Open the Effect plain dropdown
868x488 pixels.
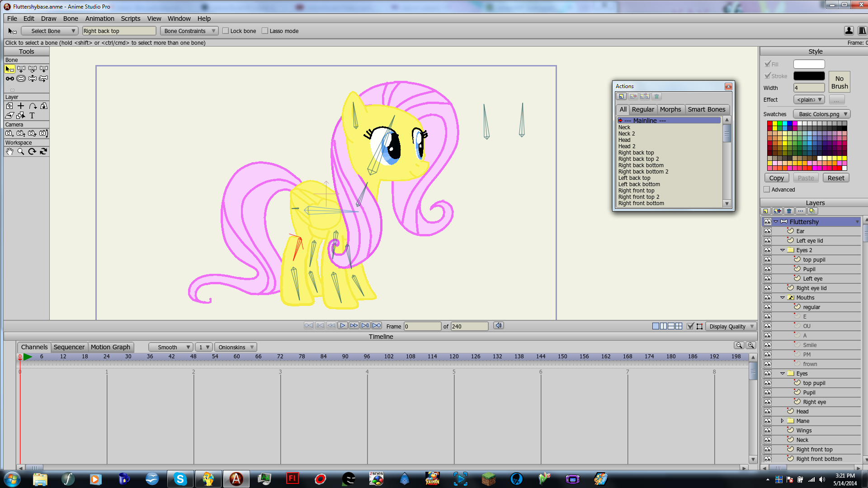coord(809,100)
